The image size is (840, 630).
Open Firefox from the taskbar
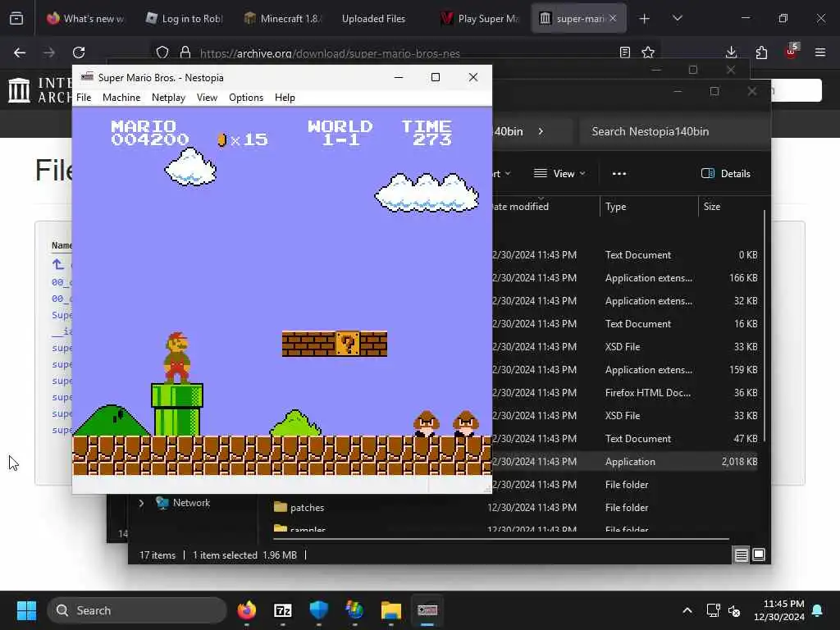[x=246, y=610]
